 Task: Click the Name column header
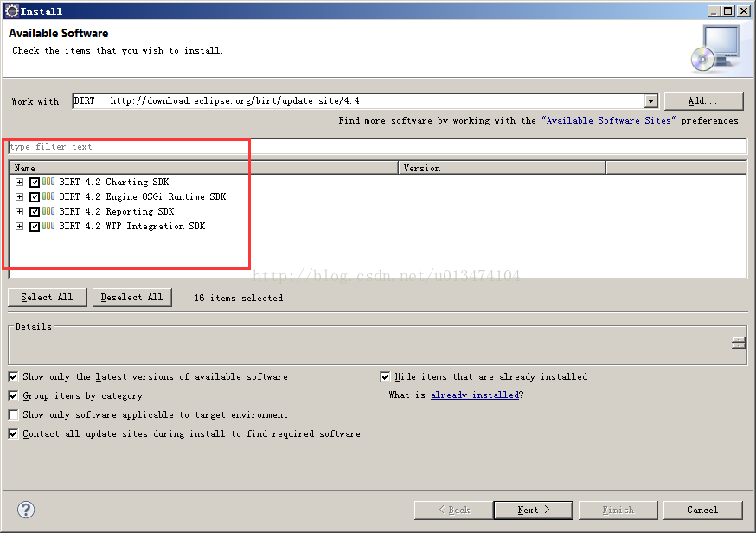tap(203, 168)
